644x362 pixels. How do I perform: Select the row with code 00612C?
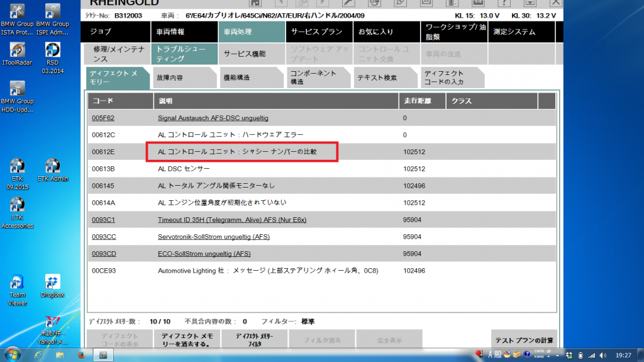coord(321,135)
